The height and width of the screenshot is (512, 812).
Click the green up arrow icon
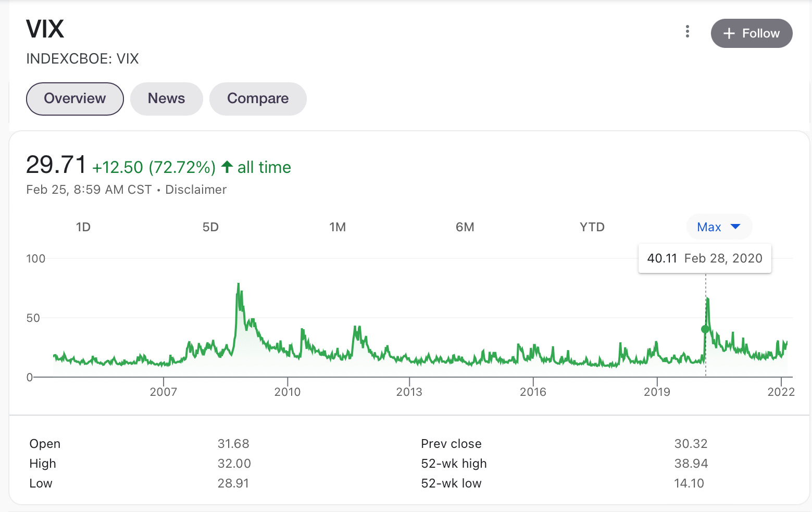click(227, 167)
